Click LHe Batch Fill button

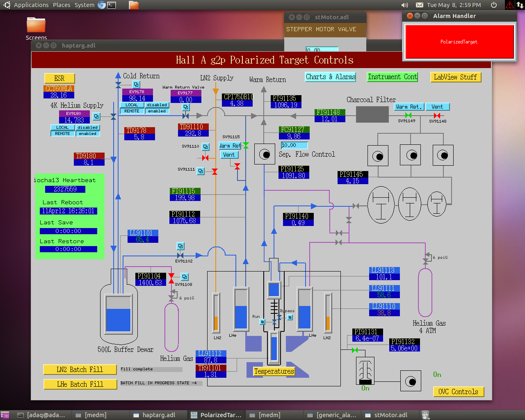[80, 384]
